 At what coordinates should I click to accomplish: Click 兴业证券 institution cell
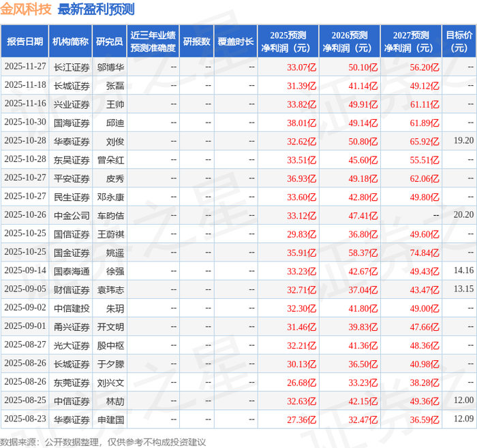pyautogui.click(x=72, y=104)
